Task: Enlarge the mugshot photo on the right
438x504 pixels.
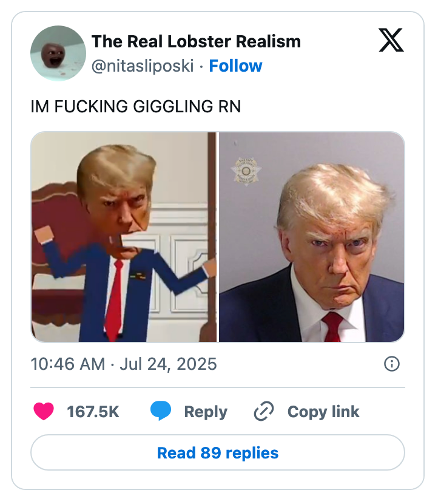Action: [x=311, y=237]
